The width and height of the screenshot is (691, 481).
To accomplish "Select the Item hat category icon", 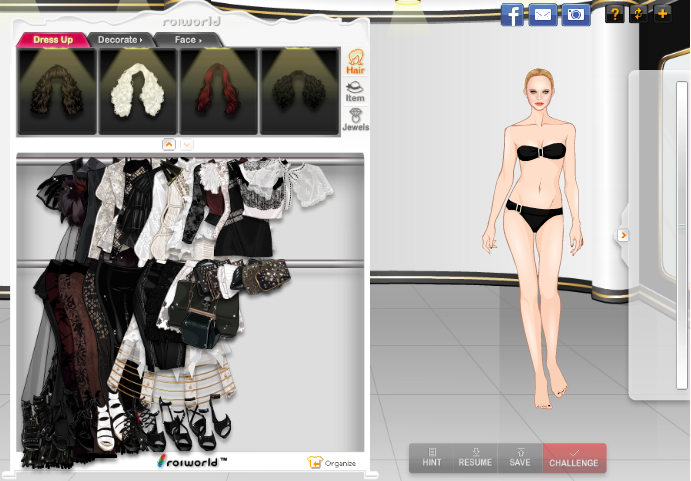I will (355, 92).
